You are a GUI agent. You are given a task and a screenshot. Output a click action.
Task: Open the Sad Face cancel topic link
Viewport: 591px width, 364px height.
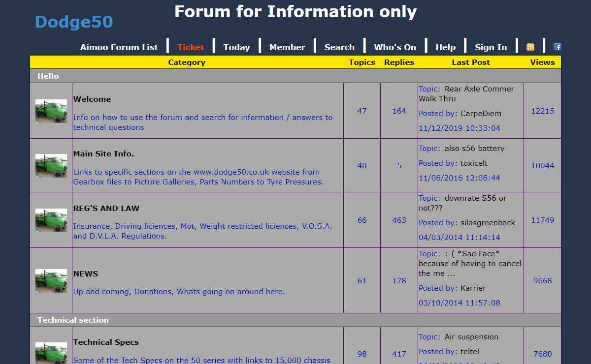coord(470,263)
